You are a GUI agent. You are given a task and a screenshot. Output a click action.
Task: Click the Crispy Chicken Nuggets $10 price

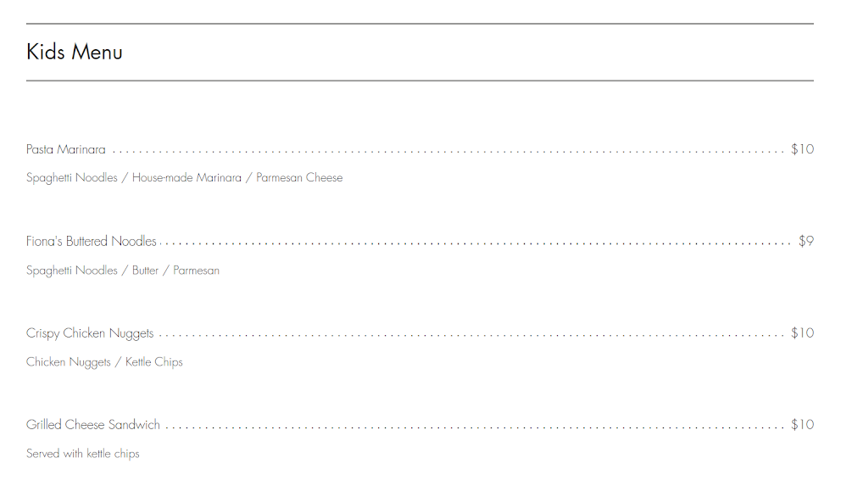802,333
